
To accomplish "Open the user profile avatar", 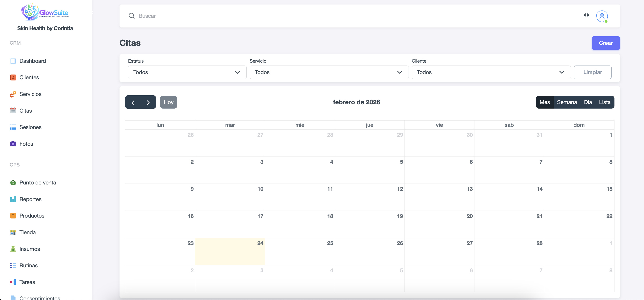I will click(602, 16).
